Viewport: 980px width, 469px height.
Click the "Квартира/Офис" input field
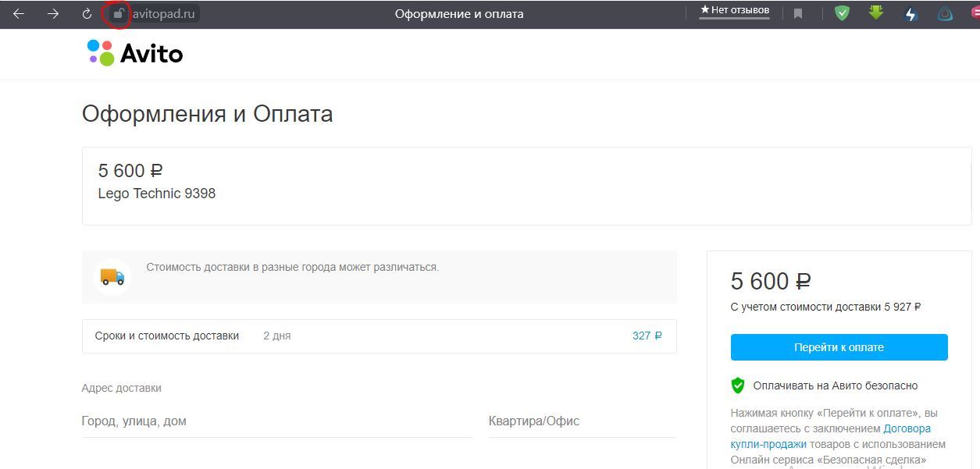pyautogui.click(x=582, y=421)
